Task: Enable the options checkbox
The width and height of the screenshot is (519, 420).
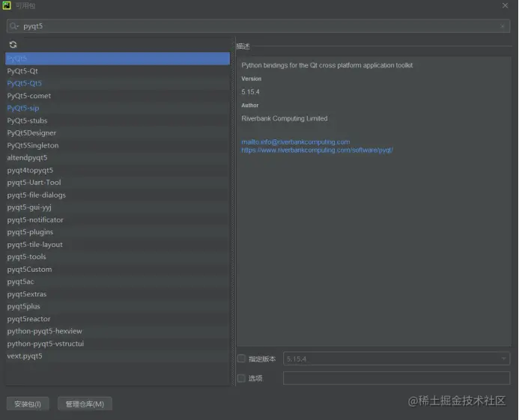Action: [242, 378]
